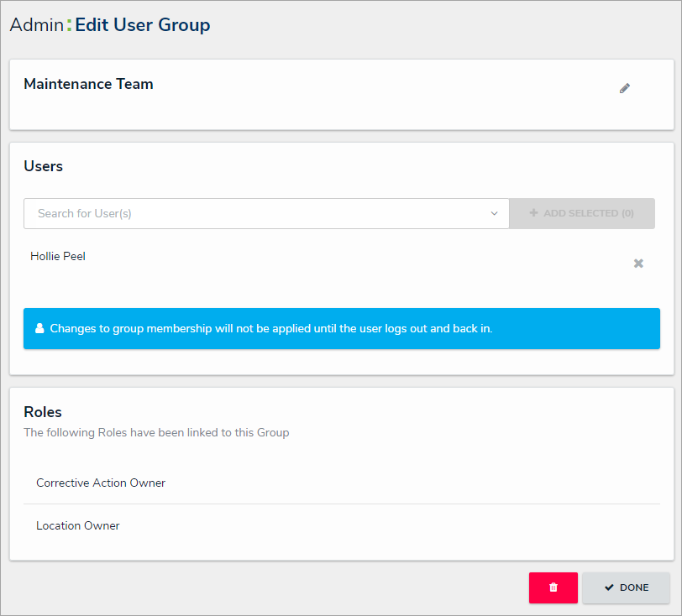Open the Location Owner role
682x616 pixels.
(x=78, y=525)
